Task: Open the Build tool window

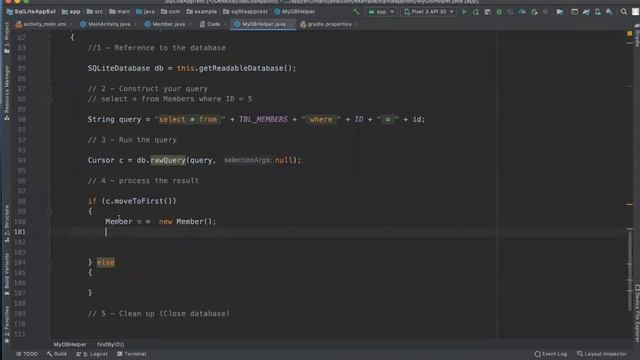Action: coord(57,354)
